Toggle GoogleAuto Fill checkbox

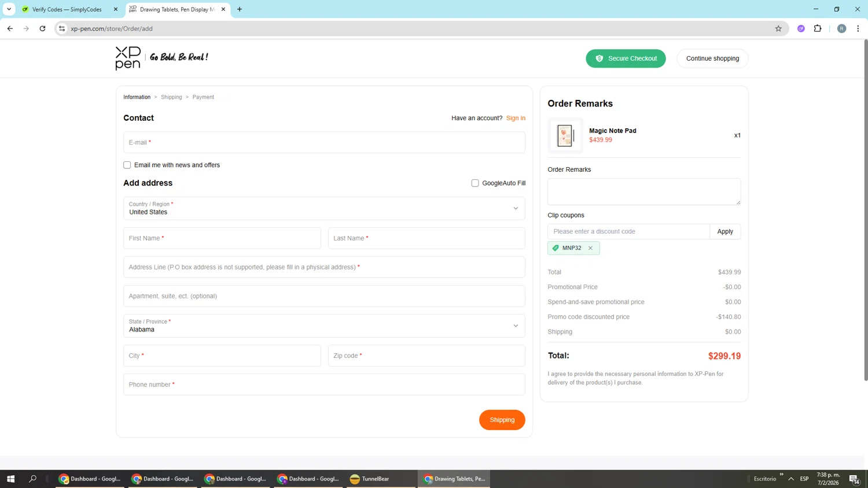[475, 183]
